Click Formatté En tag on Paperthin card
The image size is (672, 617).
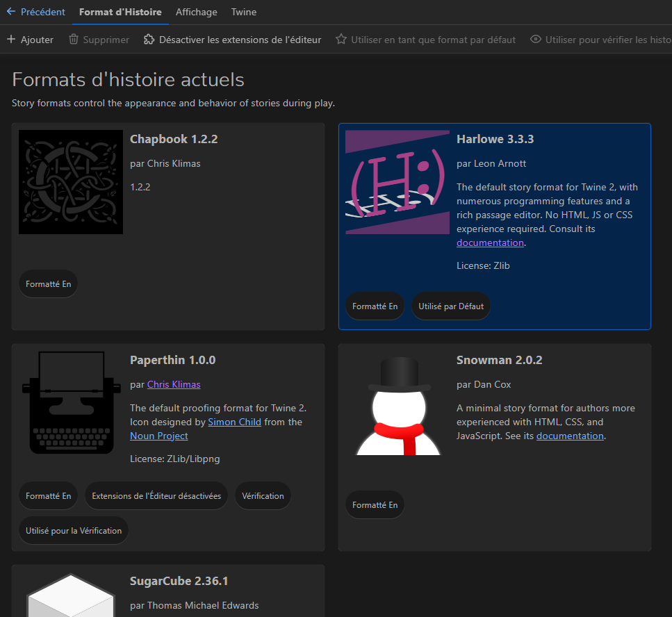[49, 495]
